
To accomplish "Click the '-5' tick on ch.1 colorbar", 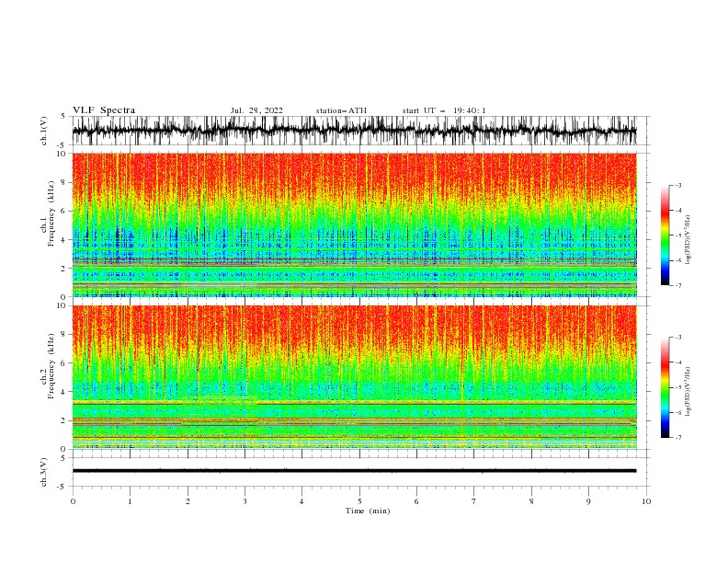I will pyautogui.click(x=678, y=236).
